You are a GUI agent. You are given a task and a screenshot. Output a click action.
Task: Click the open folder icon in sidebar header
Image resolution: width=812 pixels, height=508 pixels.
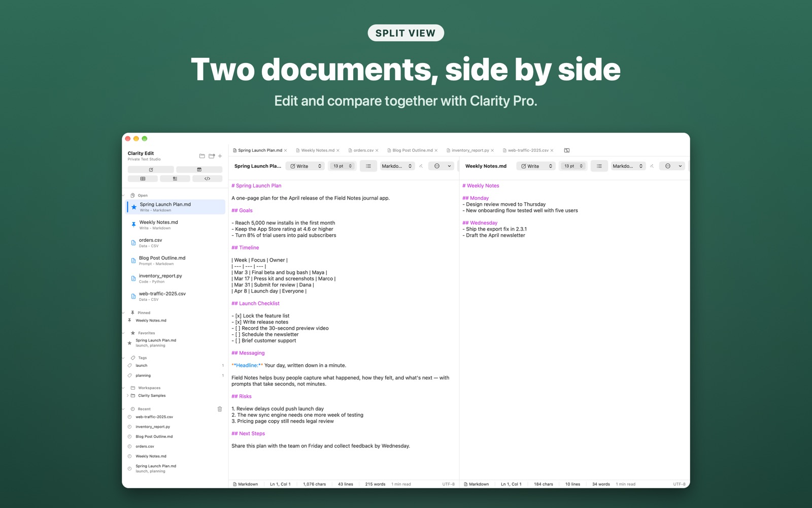[202, 156]
